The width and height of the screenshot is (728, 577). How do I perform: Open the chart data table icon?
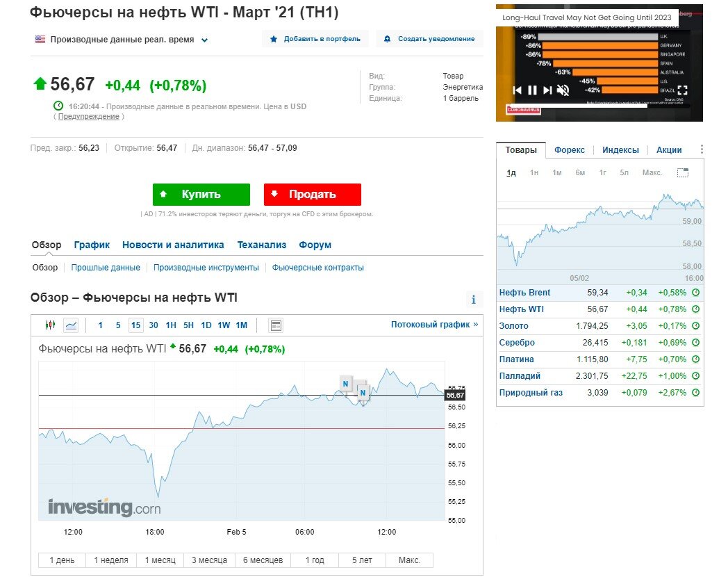276,325
